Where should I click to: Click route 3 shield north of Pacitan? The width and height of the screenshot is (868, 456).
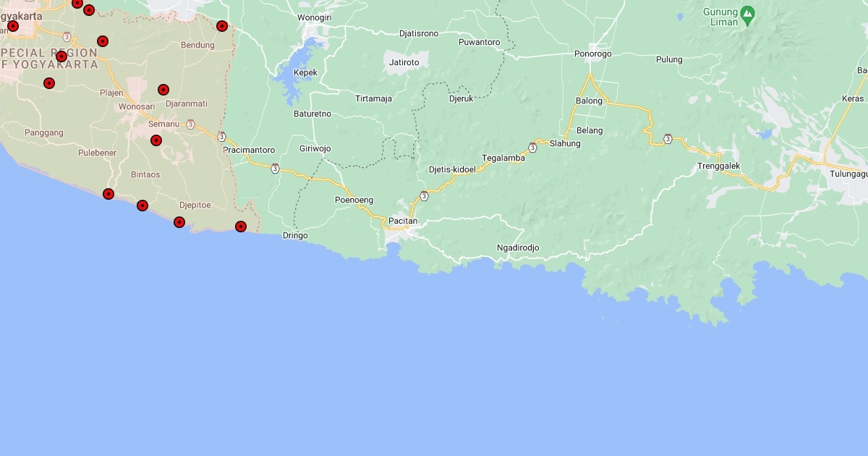click(x=424, y=196)
